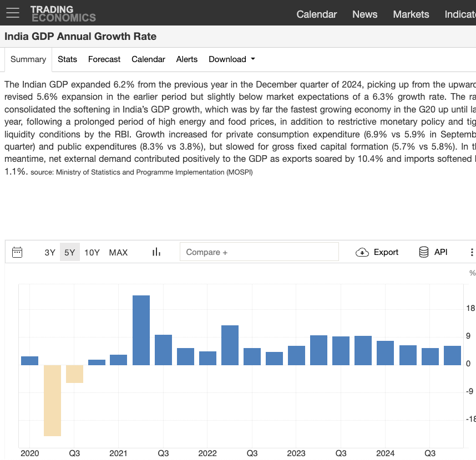Open the chart date range calendar icon
476x460 pixels.
coord(17,252)
